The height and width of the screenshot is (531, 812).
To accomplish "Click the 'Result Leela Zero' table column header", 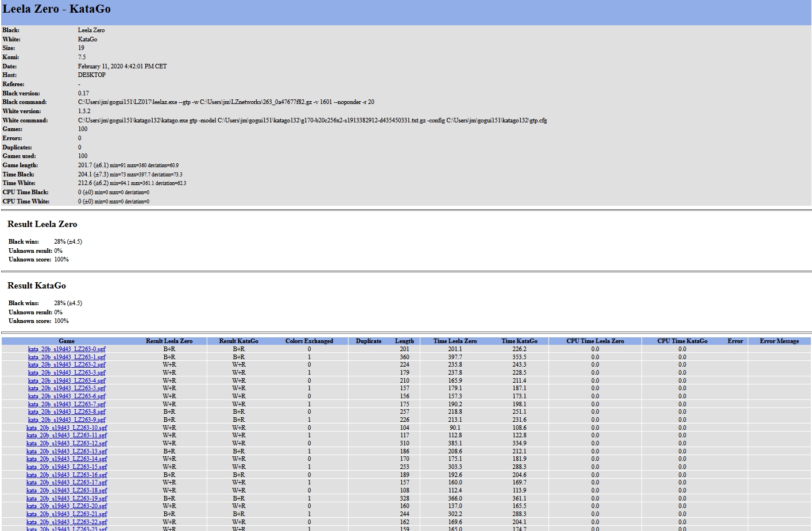I will point(169,341).
